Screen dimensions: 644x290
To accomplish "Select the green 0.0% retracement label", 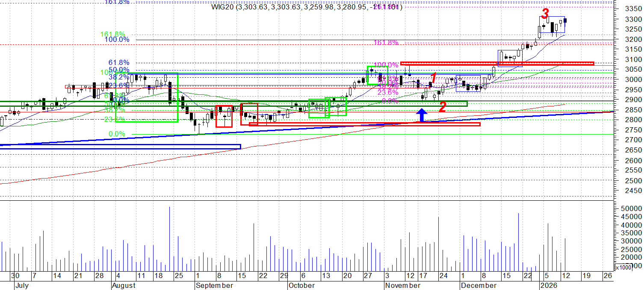I will (x=117, y=134).
